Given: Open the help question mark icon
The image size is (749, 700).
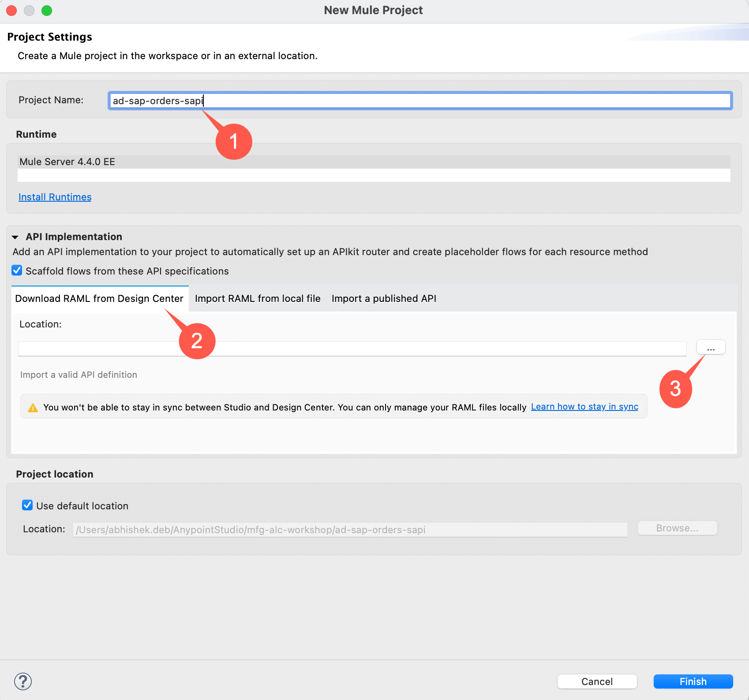Looking at the screenshot, I should pos(23,681).
